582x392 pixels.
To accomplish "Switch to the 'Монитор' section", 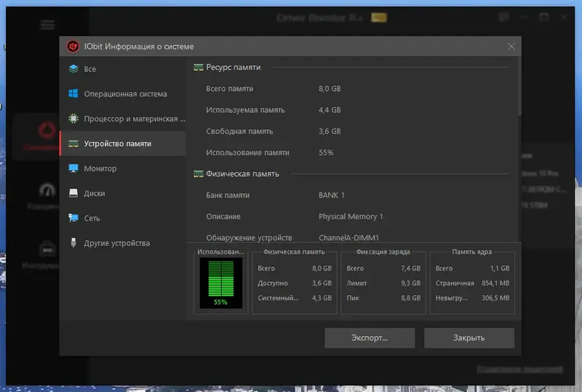I will point(123,168).
